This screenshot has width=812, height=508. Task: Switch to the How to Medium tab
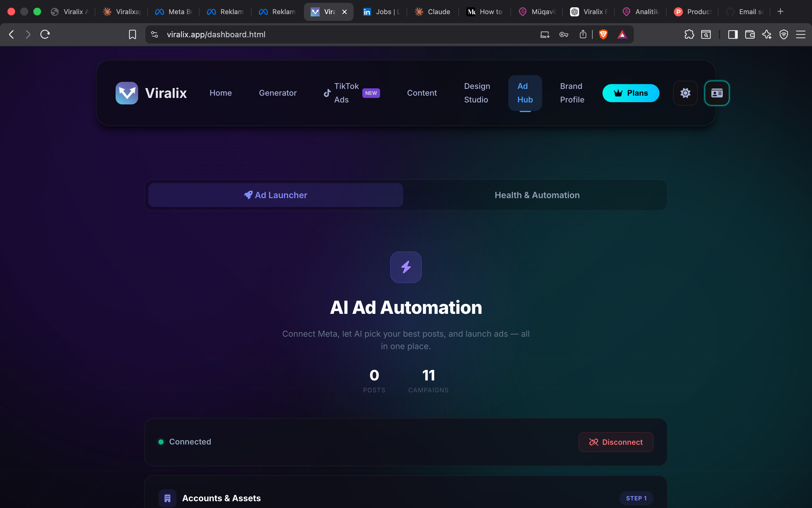485,12
